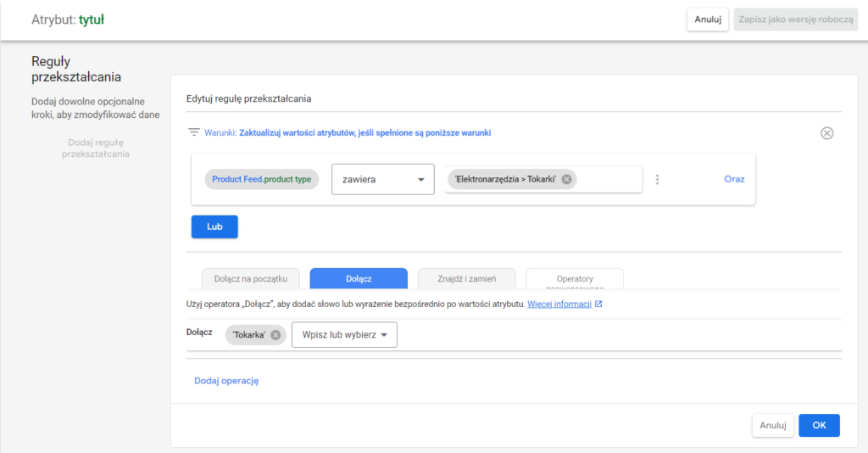Switch to 'Operatory zaawansowane' tab

click(575, 278)
